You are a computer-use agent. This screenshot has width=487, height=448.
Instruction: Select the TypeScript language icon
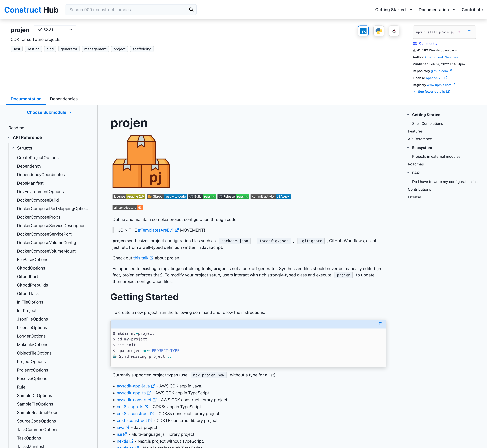coord(363,31)
